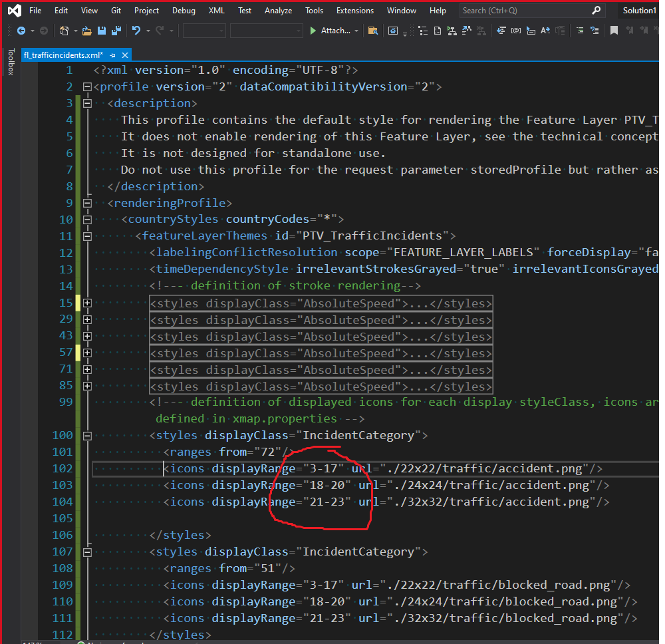Expand collapsed styles block on line 15
The width and height of the screenshot is (665, 644).
coord(86,303)
